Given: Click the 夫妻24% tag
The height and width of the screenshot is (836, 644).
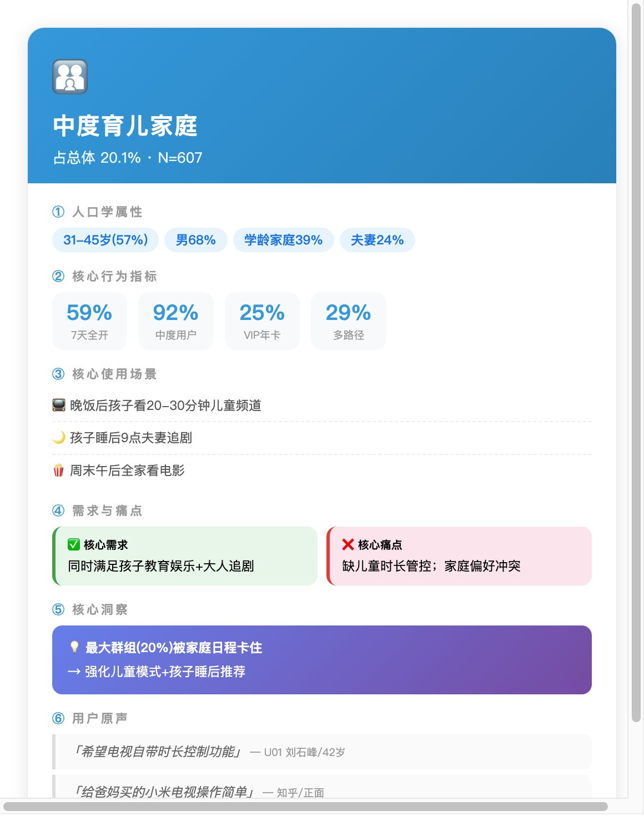Looking at the screenshot, I should pyautogui.click(x=377, y=240).
